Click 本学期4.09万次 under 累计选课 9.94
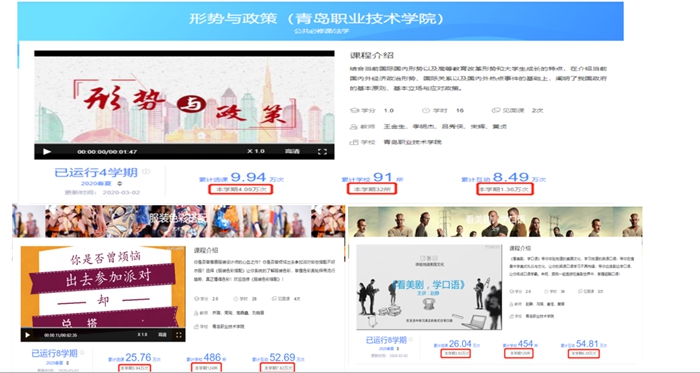Viewport: 700px width, 373px height. [x=241, y=189]
